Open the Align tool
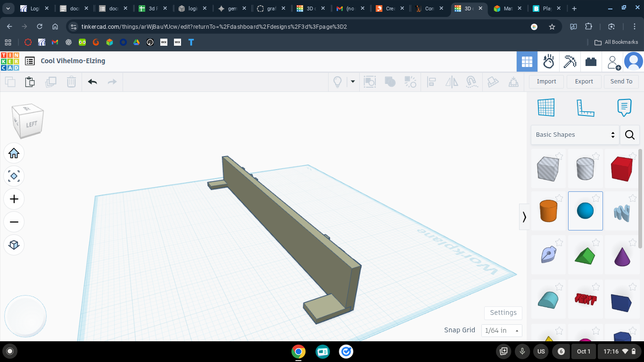Image resolution: width=644 pixels, height=362 pixels. click(x=431, y=82)
